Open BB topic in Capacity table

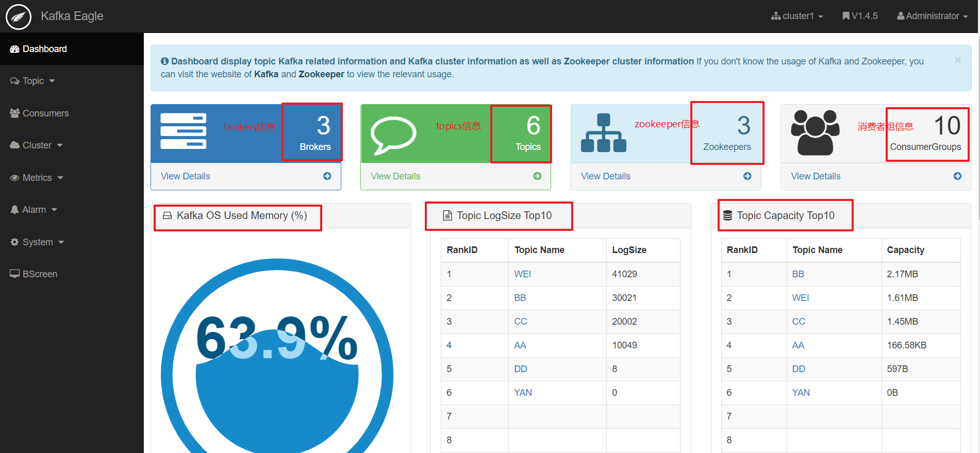click(798, 274)
